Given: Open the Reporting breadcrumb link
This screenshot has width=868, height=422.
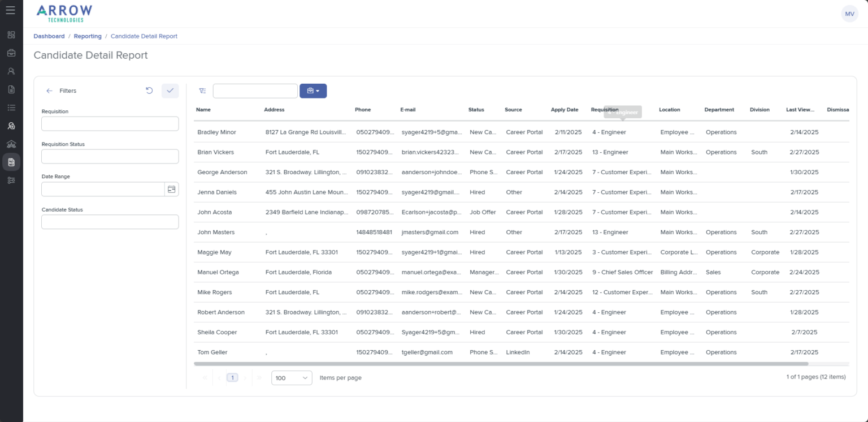Looking at the screenshot, I should (88, 36).
